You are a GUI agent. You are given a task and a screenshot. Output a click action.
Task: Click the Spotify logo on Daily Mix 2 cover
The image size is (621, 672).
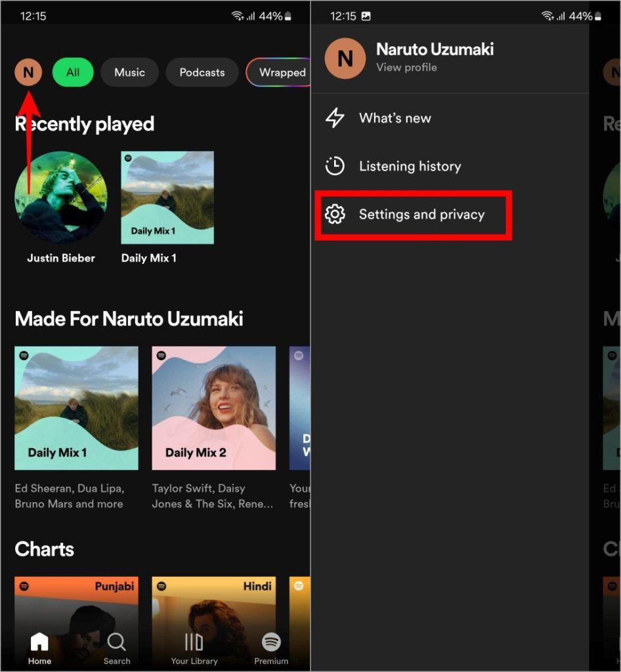point(161,355)
